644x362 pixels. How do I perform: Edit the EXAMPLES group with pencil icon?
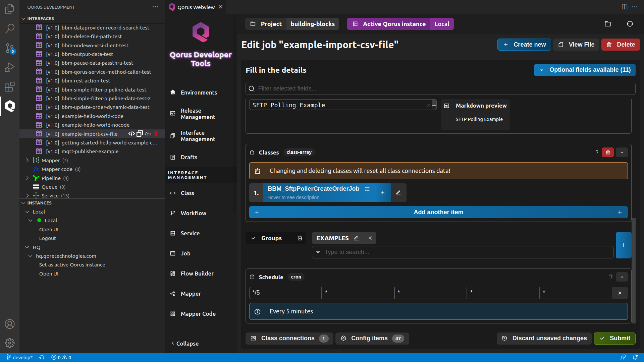(357, 238)
